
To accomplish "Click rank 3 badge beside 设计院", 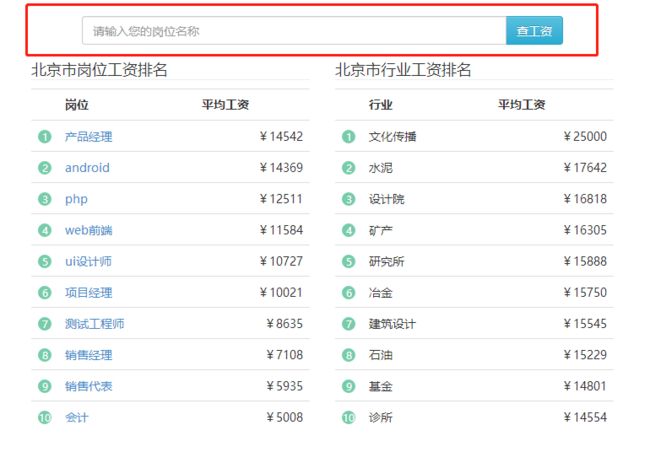I will click(x=349, y=199).
